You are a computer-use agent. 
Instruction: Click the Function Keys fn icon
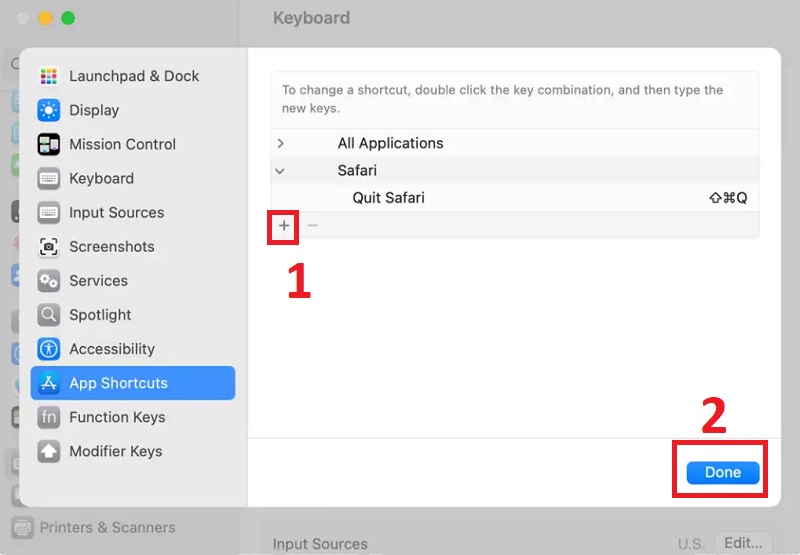tap(49, 417)
